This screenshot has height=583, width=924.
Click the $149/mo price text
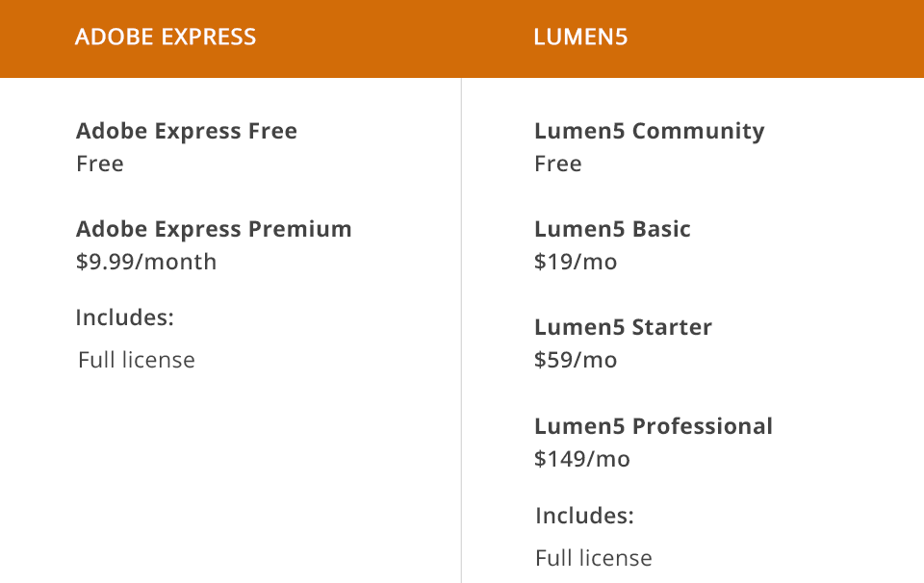(x=582, y=459)
